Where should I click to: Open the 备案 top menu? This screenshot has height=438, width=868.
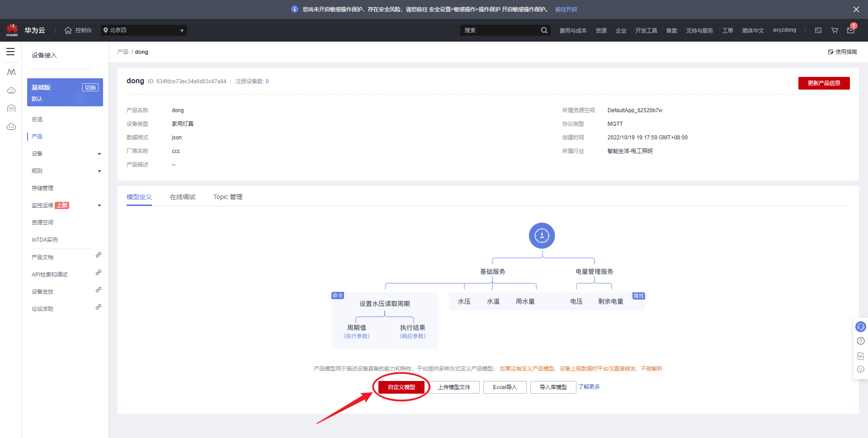pyautogui.click(x=671, y=31)
